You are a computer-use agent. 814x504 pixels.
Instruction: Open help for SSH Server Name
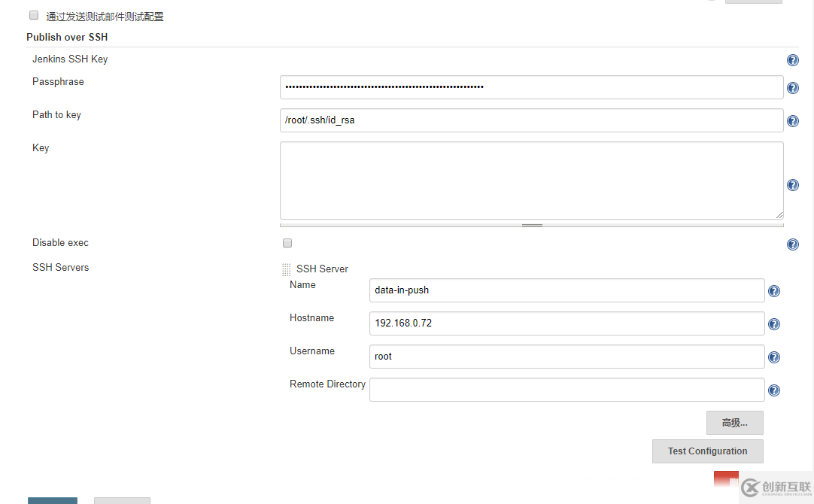coord(773,291)
